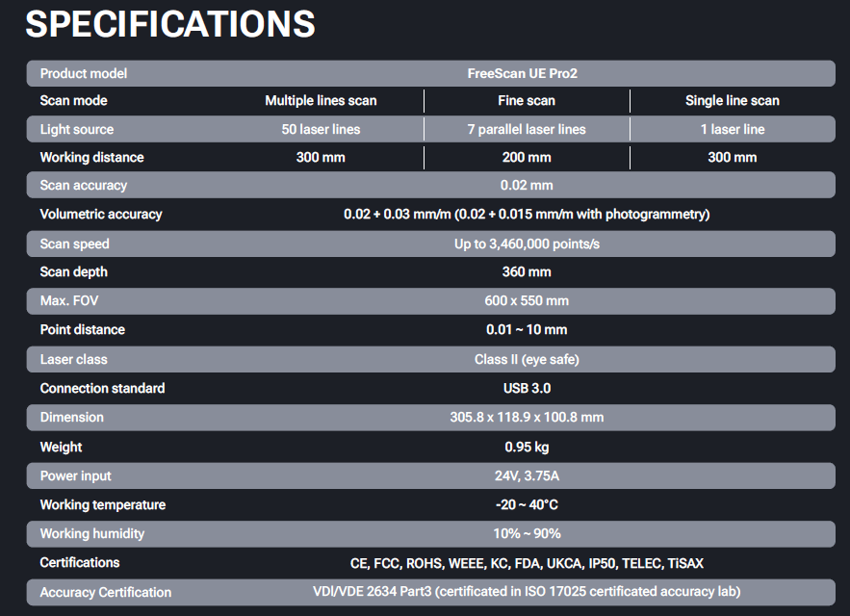Image resolution: width=850 pixels, height=616 pixels.
Task: Select the '0.02 mm' accuracy value
Action: [x=527, y=185]
